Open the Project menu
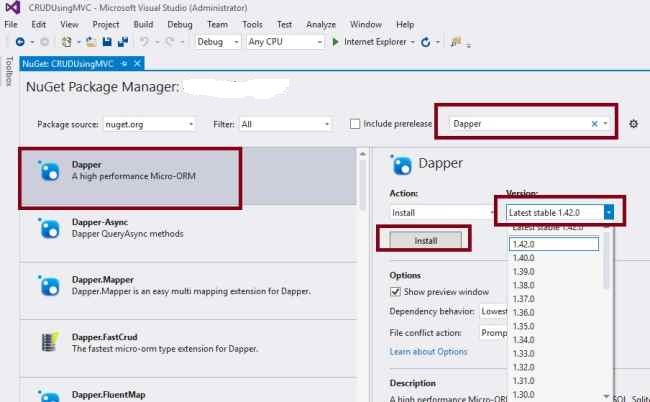650x402 pixels. coord(106,24)
